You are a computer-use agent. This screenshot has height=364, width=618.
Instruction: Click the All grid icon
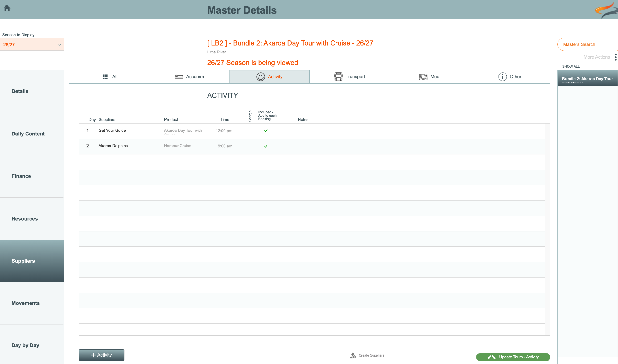[105, 77]
